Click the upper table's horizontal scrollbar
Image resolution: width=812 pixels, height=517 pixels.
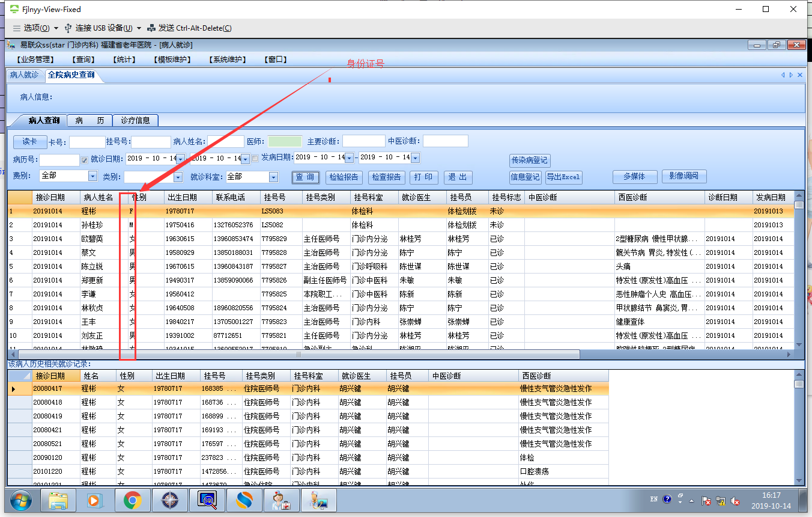click(401, 354)
